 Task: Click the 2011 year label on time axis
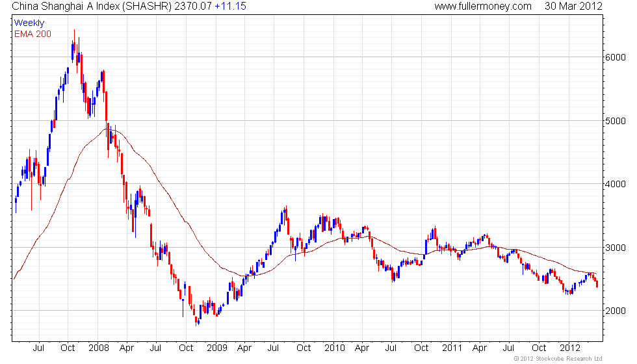452,348
